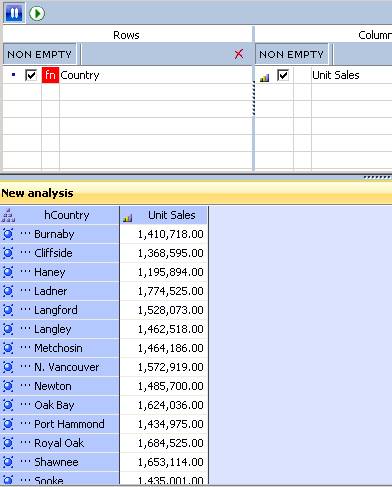
Task: Run query with green play icon
Action: coord(37,13)
